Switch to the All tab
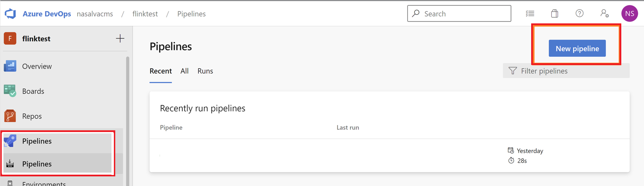This screenshot has height=186, width=644. pyautogui.click(x=184, y=71)
